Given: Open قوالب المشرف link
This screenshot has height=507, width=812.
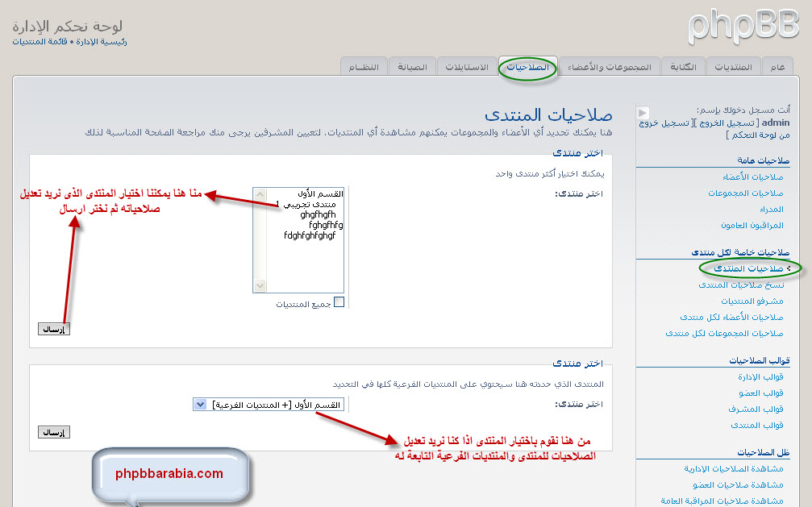Looking at the screenshot, I should pyautogui.click(x=756, y=409).
